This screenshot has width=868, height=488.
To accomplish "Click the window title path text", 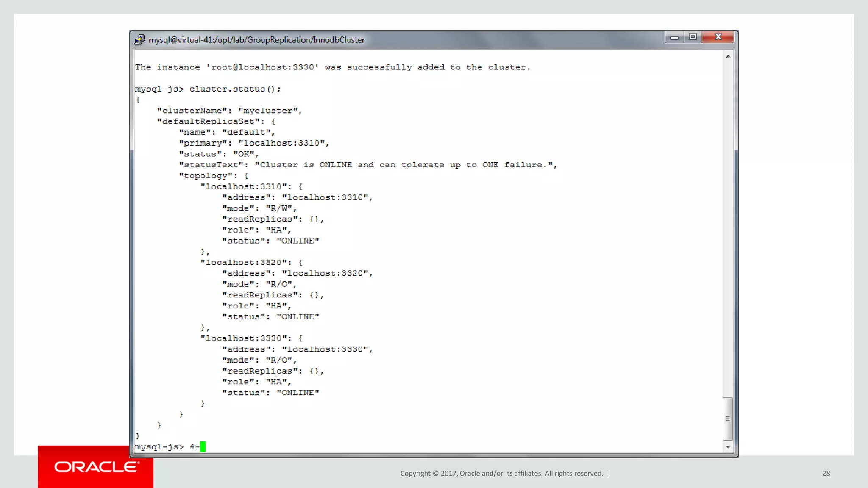I will tap(256, 40).
